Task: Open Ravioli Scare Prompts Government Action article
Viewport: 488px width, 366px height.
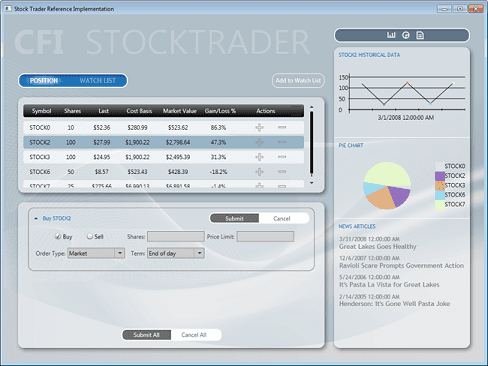Action: [x=401, y=266]
